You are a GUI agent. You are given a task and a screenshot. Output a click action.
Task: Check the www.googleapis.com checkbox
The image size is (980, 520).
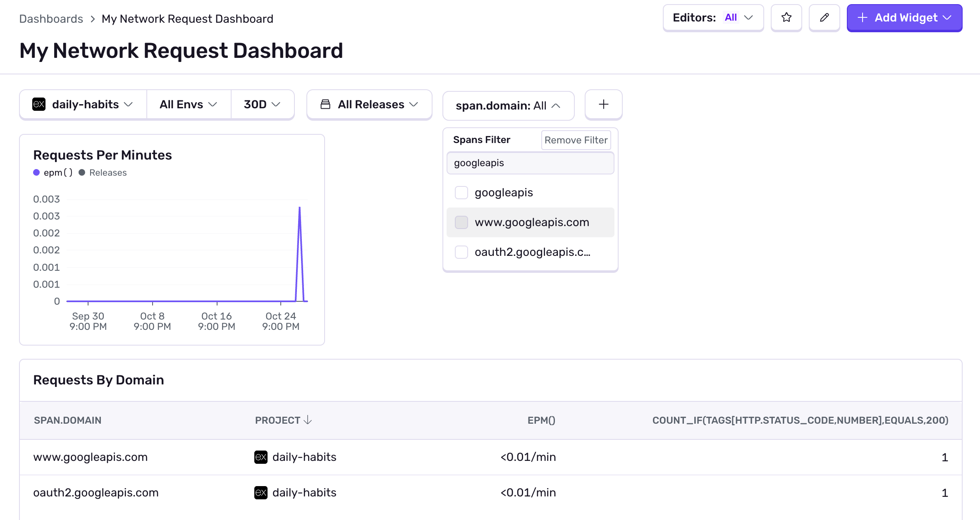[x=461, y=222]
